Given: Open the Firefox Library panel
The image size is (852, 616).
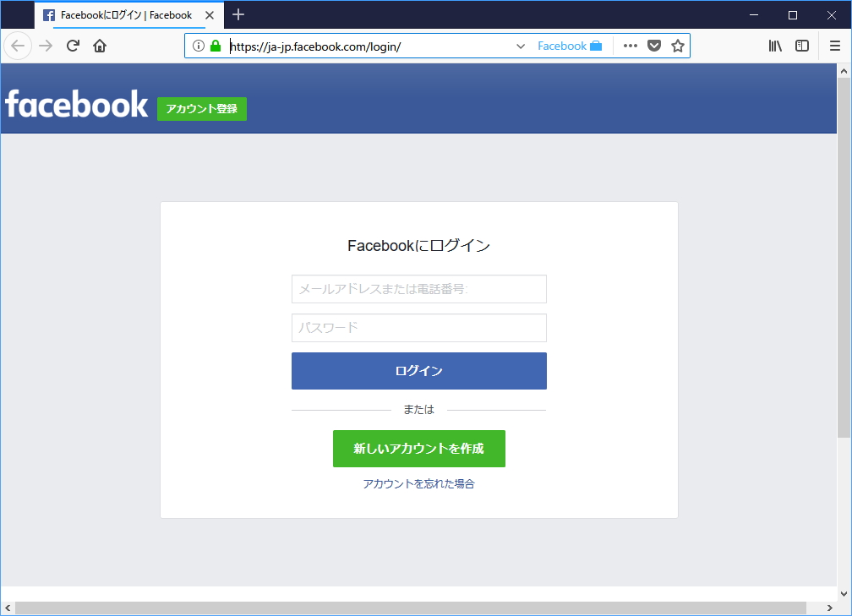Looking at the screenshot, I should 775,46.
